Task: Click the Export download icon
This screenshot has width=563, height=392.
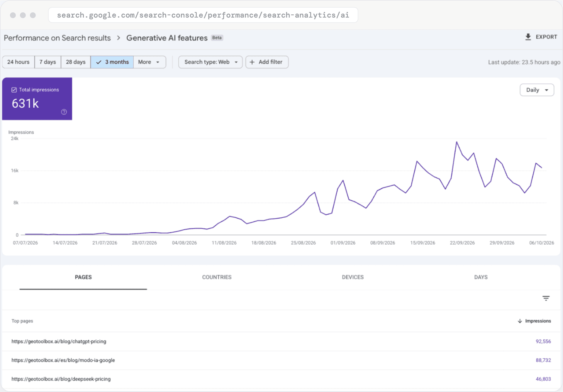Action: click(528, 37)
